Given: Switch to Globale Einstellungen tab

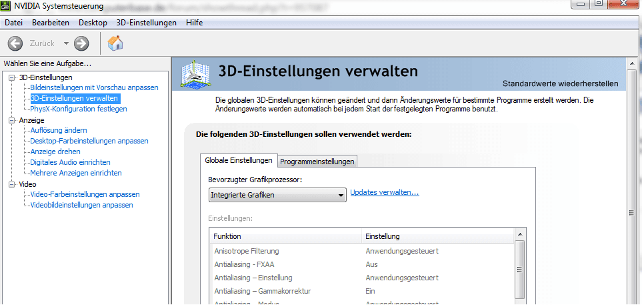Looking at the screenshot, I should coord(239,160).
